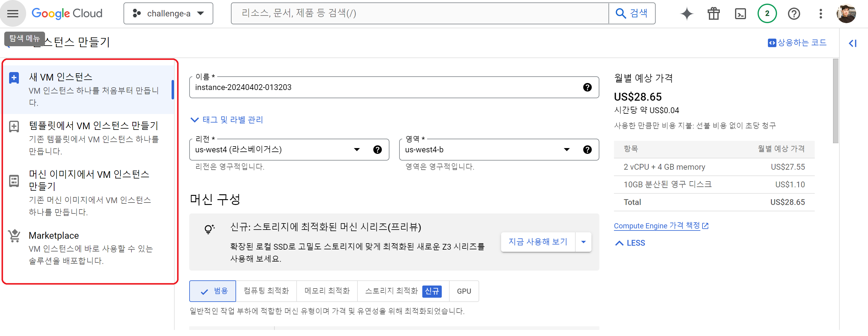
Task: Select Marketplace in the left panel
Action: [54, 236]
